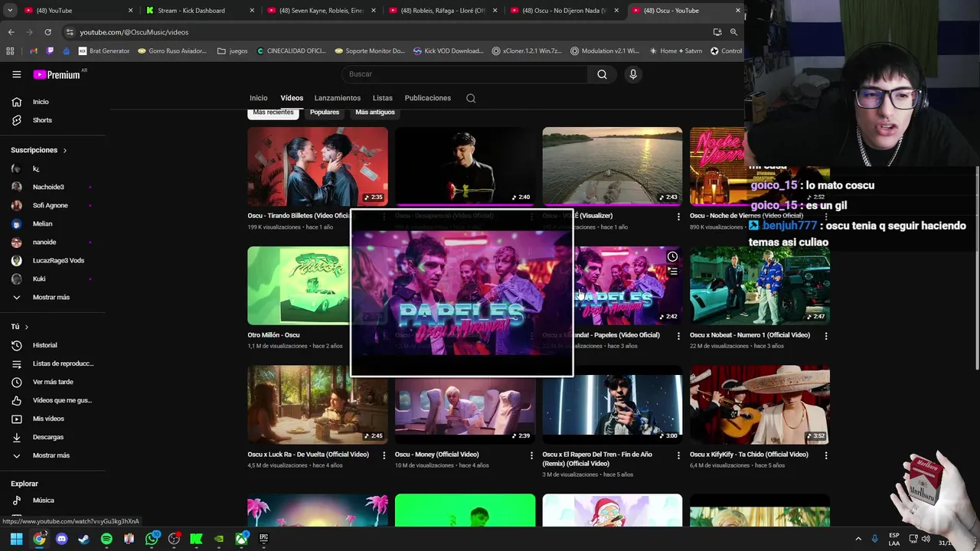Open the juegos bookmarks folder
The width and height of the screenshot is (980, 551).
233,51
